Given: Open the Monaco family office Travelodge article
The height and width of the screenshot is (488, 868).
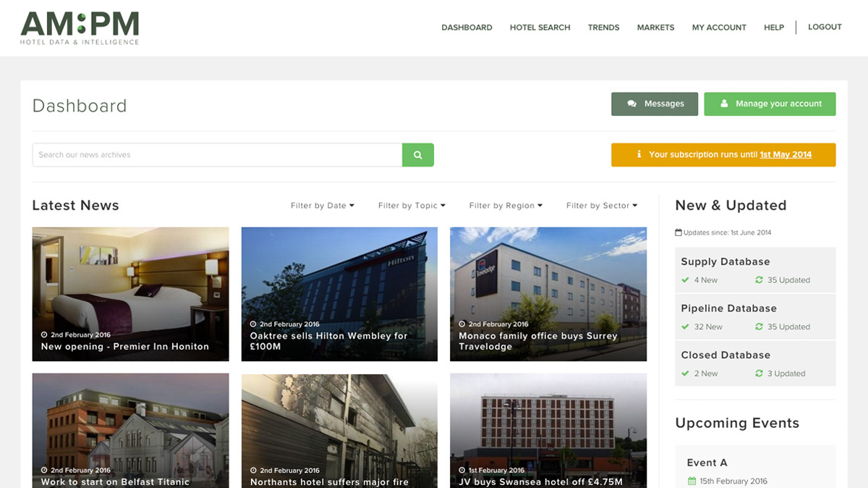Looking at the screenshot, I should pyautogui.click(x=548, y=294).
